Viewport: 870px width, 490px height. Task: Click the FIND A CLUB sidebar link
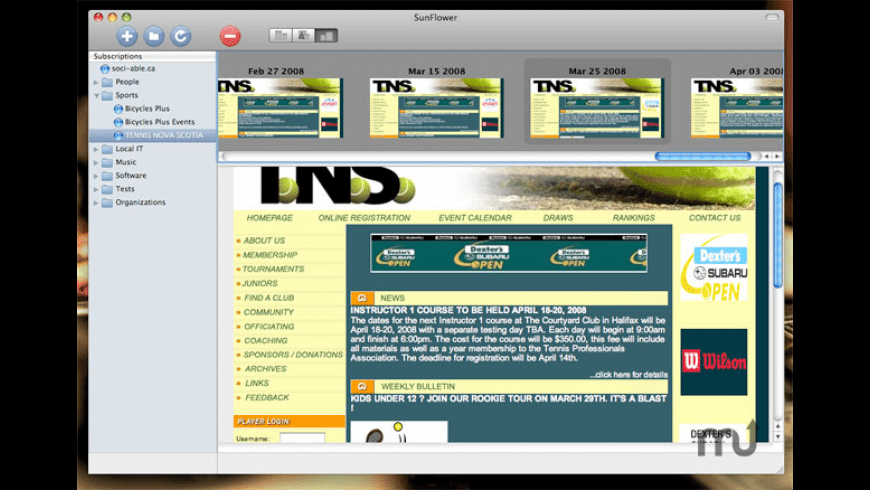269,298
